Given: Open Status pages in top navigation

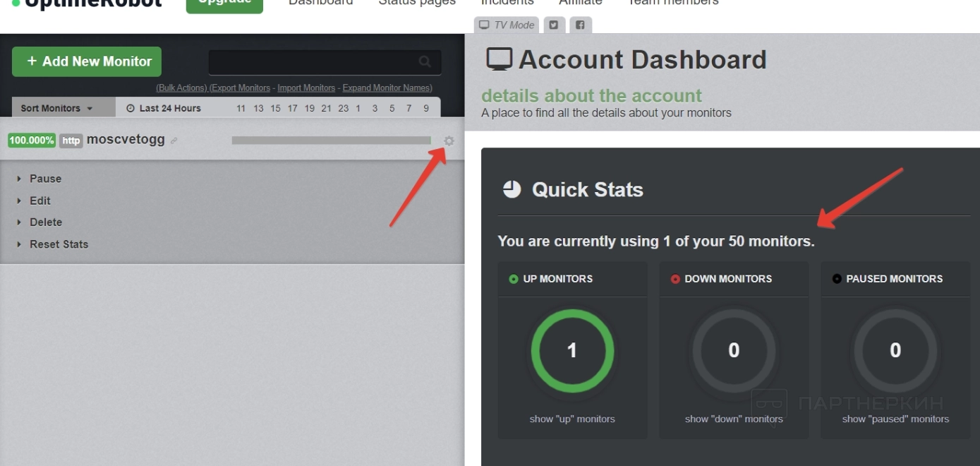Looking at the screenshot, I should [x=417, y=4].
